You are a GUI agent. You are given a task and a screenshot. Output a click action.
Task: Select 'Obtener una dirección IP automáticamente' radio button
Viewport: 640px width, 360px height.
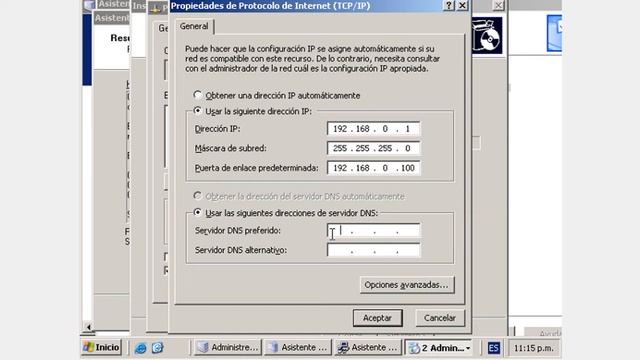click(198, 95)
